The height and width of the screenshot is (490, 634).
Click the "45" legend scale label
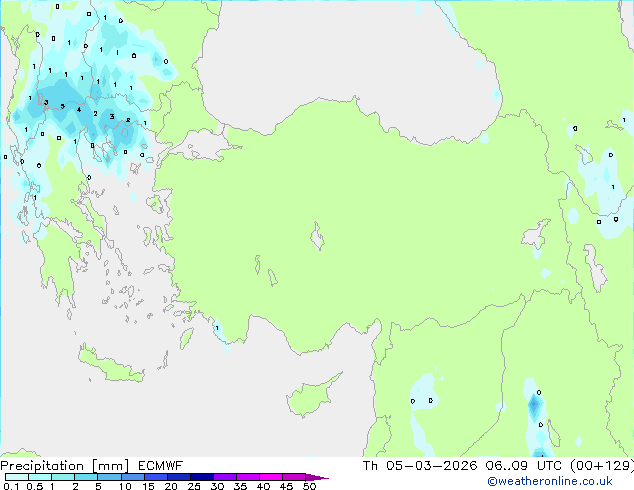pos(286,486)
